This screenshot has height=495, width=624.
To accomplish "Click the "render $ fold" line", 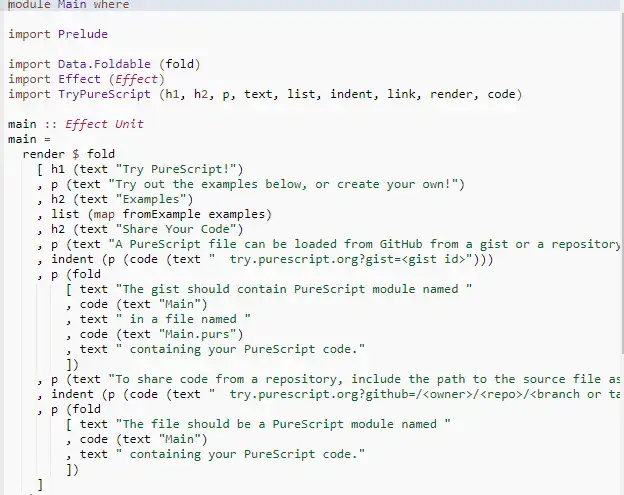I will [69, 154].
